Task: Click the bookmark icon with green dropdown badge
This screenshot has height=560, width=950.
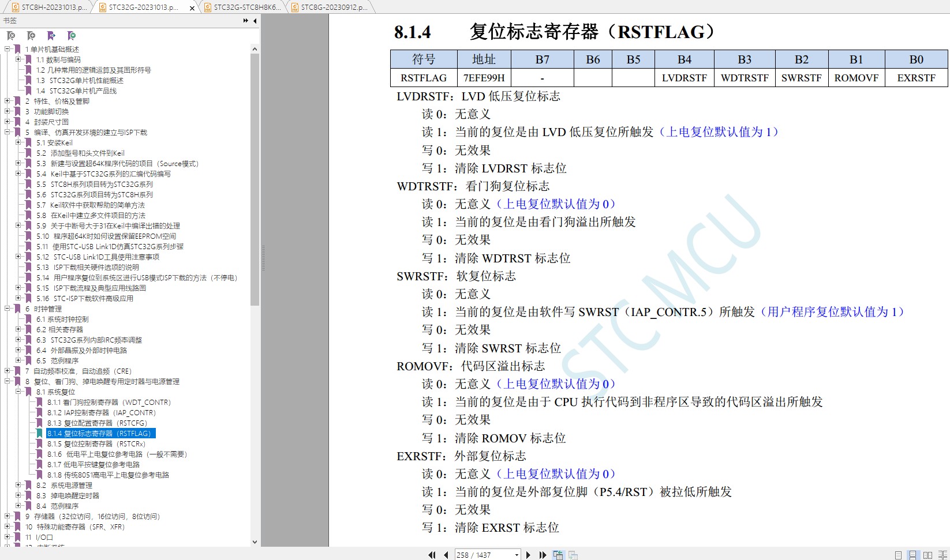Action: pyautogui.click(x=72, y=36)
